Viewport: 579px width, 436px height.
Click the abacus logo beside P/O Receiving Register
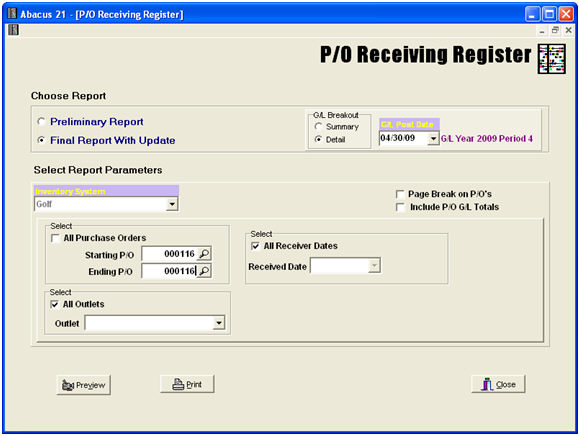552,59
